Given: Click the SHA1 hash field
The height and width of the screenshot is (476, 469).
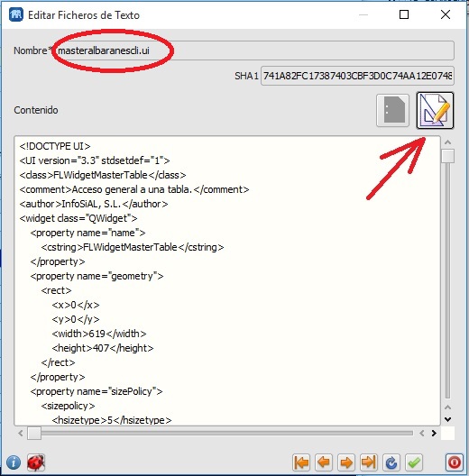Looking at the screenshot, I should (357, 76).
